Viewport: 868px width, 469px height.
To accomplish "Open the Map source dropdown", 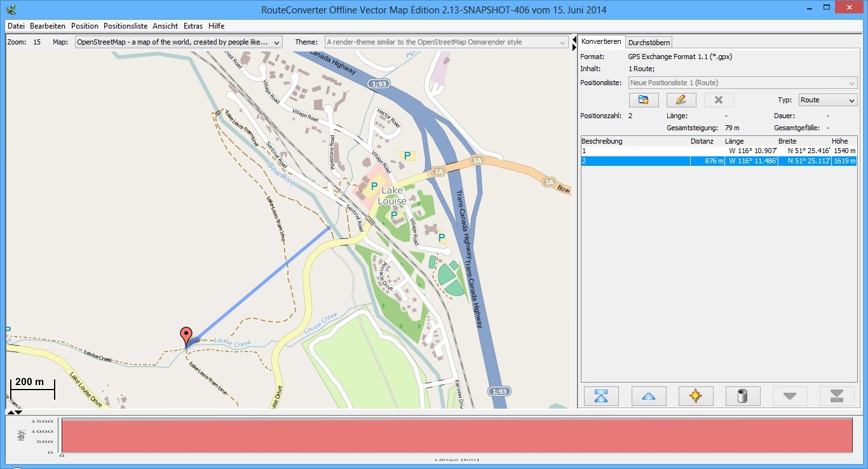I will tap(178, 42).
